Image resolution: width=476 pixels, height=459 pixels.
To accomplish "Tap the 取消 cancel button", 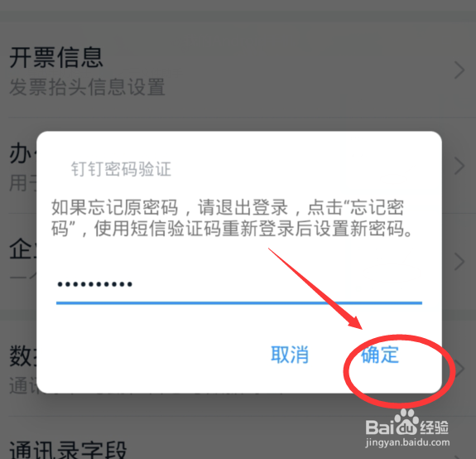I will (x=290, y=355).
